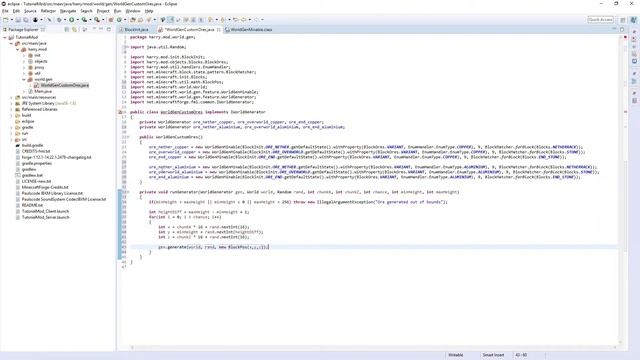The width and height of the screenshot is (640, 360).
Task: Click the New file toolbar icon
Action: pyautogui.click(x=5, y=20)
